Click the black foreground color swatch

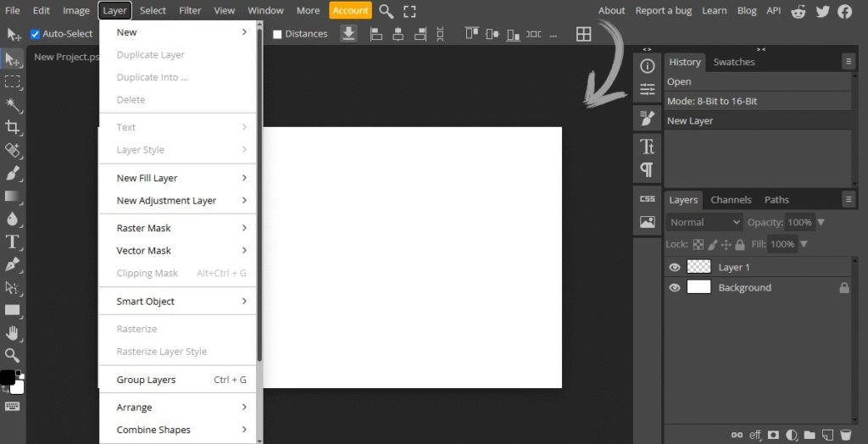tap(7, 377)
